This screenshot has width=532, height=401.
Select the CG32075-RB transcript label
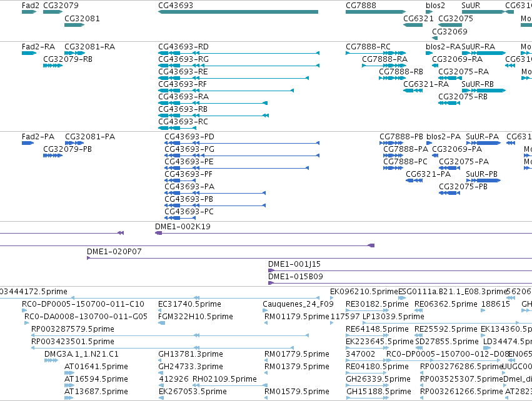point(463,97)
